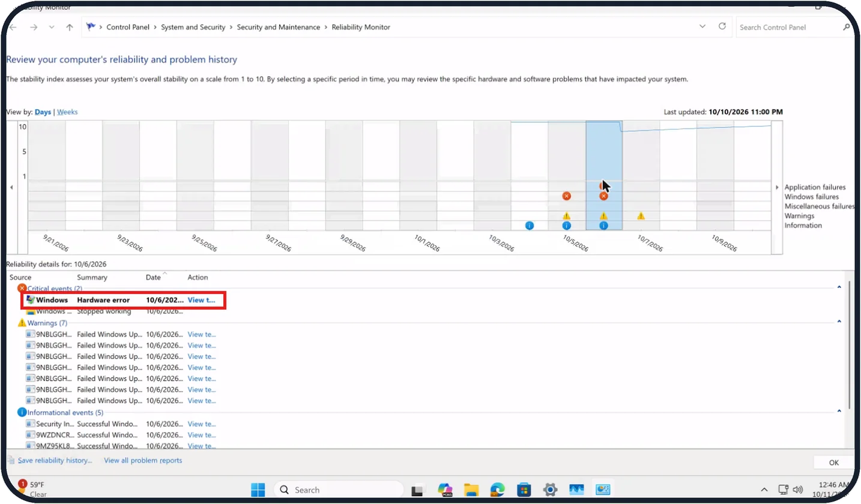861x504 pixels.
Task: Navigate to Security and Maintenance breadcrumb
Action: [x=279, y=27]
